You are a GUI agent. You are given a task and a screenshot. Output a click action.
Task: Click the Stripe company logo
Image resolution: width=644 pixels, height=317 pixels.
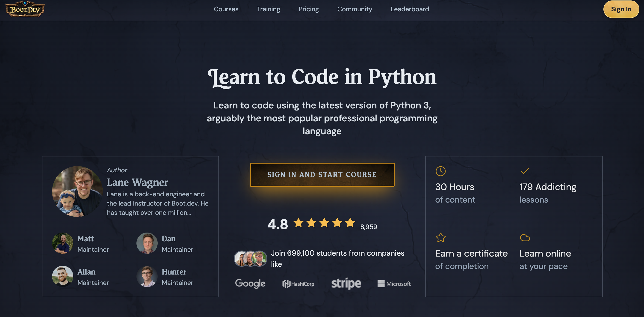(346, 284)
